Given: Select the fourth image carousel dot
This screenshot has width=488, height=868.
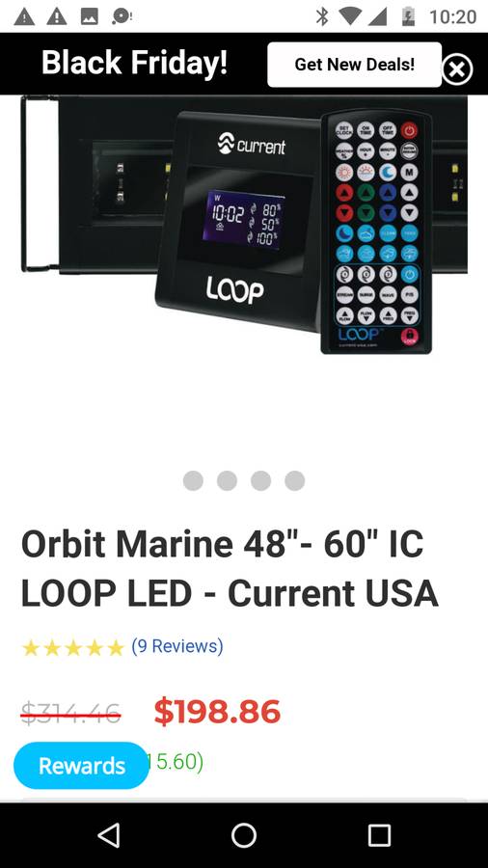Looking at the screenshot, I should [294, 480].
